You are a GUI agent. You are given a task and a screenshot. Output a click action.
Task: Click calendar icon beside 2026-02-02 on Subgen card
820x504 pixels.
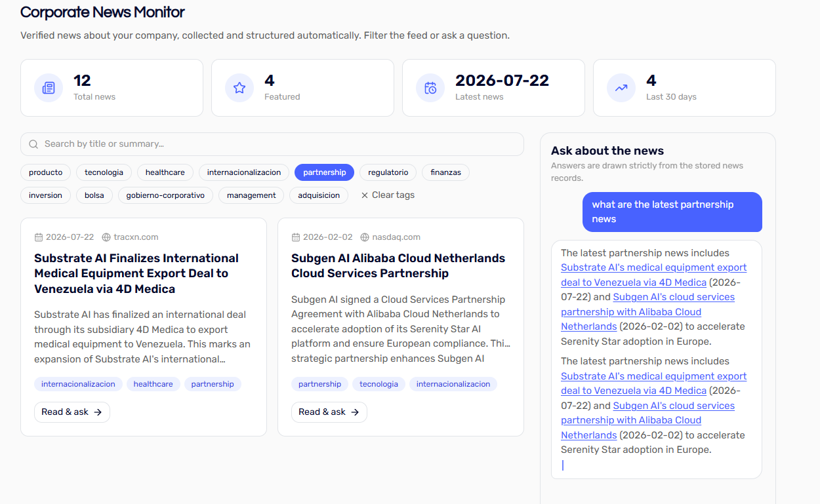[296, 237]
